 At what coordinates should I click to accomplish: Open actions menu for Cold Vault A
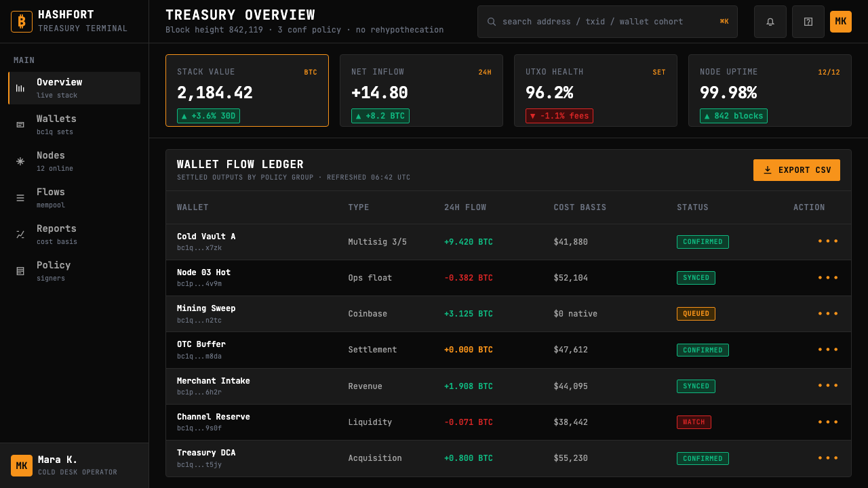click(x=828, y=241)
